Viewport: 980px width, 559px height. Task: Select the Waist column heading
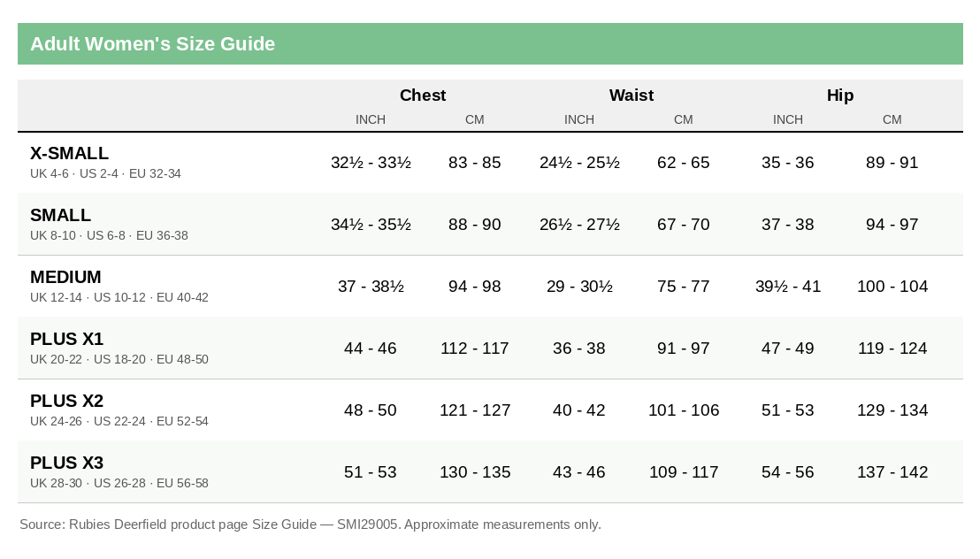coord(632,95)
